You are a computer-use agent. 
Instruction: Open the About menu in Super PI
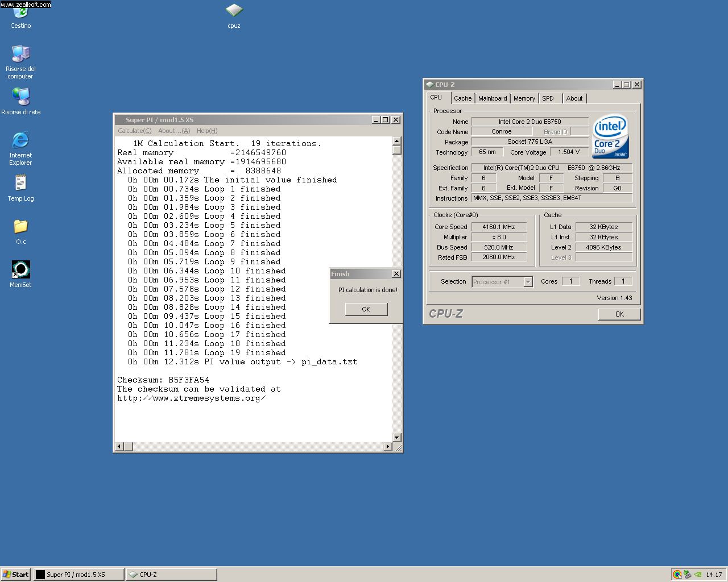click(x=174, y=131)
